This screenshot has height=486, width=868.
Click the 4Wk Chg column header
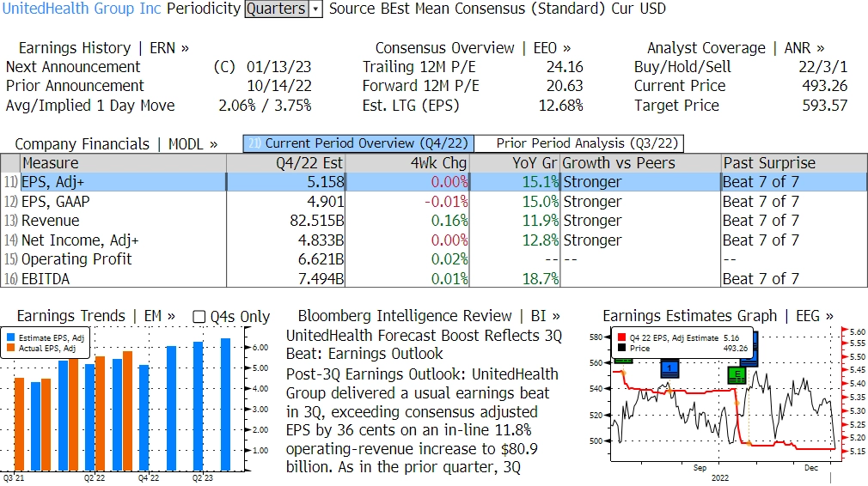pos(407,163)
